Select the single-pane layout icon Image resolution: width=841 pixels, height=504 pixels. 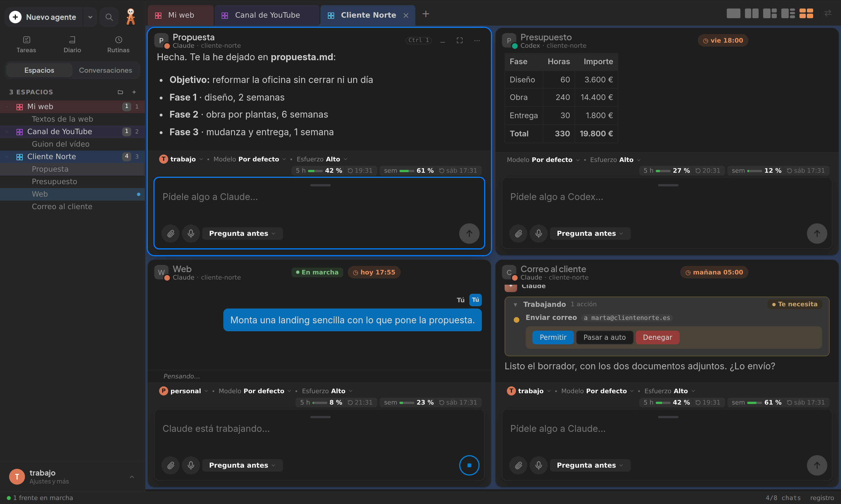pos(733,14)
